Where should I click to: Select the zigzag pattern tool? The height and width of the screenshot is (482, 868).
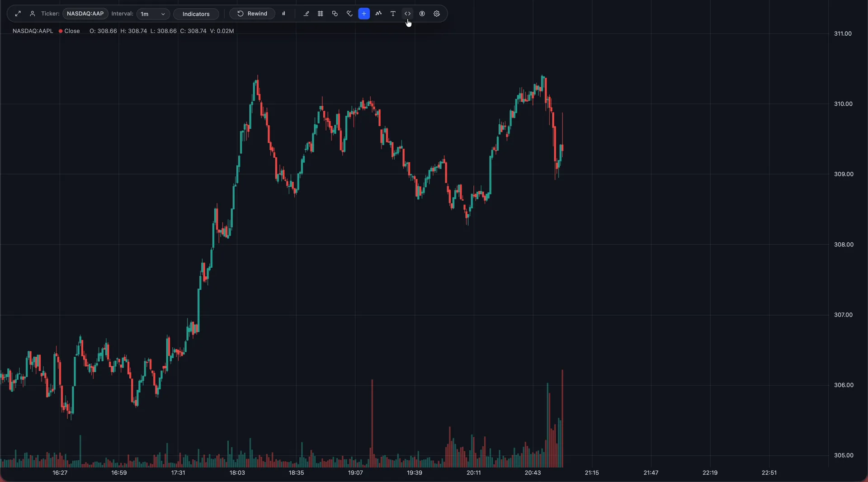378,14
